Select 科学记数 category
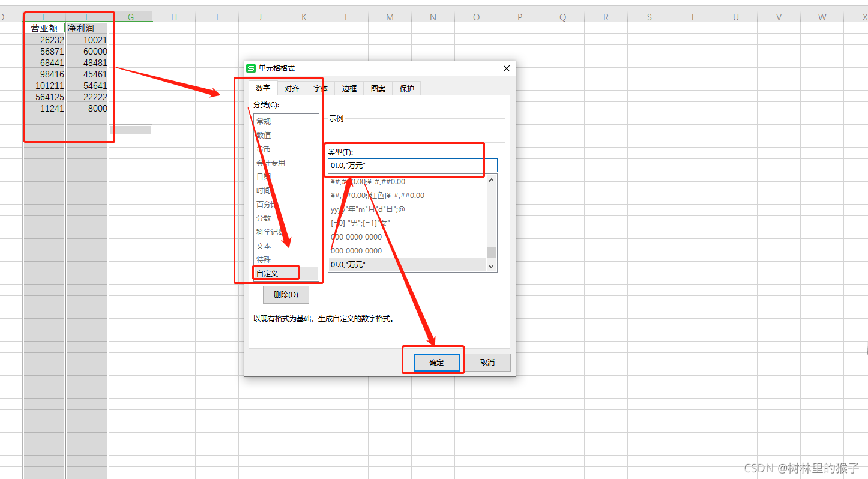This screenshot has height=479, width=868. tap(286, 232)
